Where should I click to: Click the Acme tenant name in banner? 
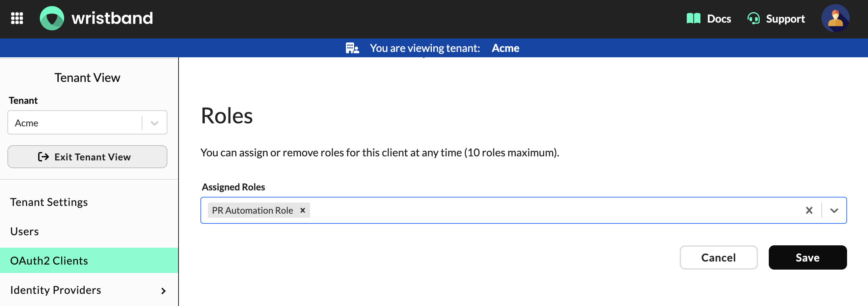pos(505,48)
